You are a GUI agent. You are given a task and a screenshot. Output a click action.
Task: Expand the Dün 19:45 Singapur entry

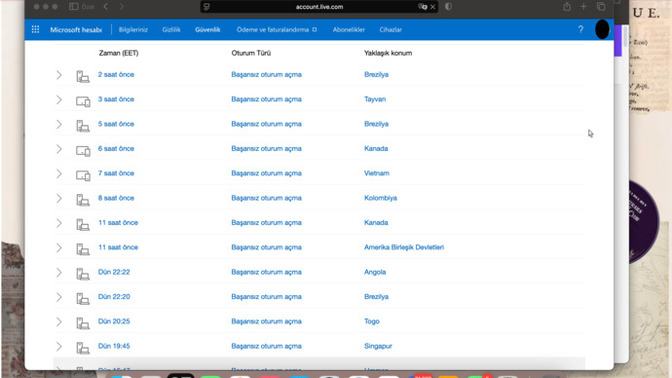(x=59, y=347)
